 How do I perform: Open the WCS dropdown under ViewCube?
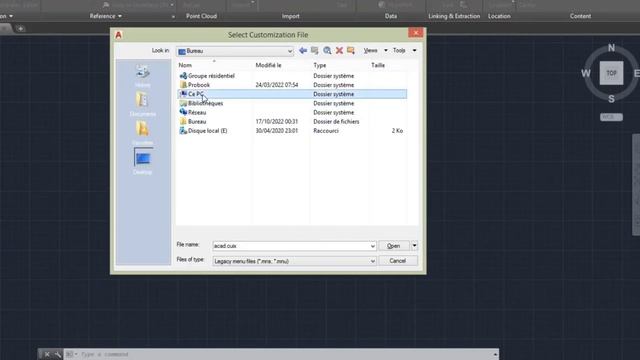[x=611, y=117]
